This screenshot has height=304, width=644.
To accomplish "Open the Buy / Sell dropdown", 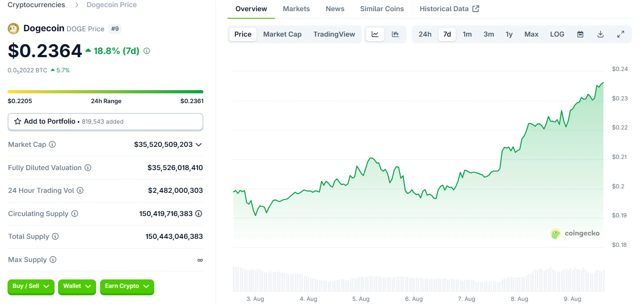I will (x=30, y=287).
